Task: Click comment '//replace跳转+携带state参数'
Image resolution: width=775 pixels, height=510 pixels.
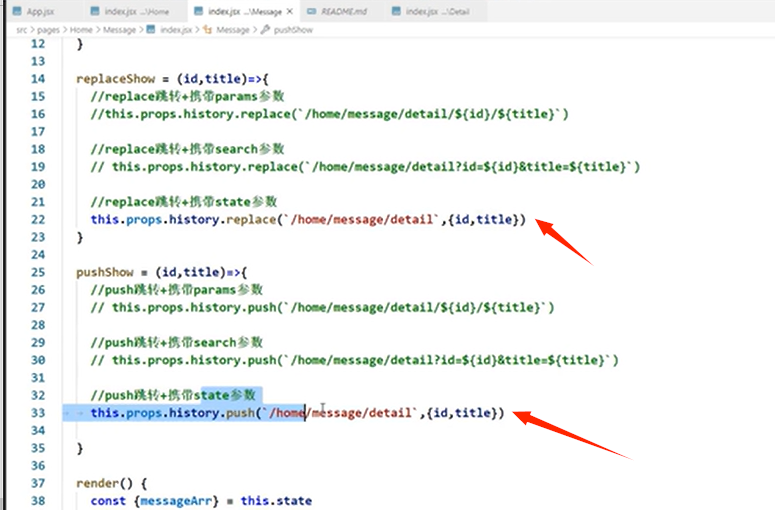Action: pos(184,202)
